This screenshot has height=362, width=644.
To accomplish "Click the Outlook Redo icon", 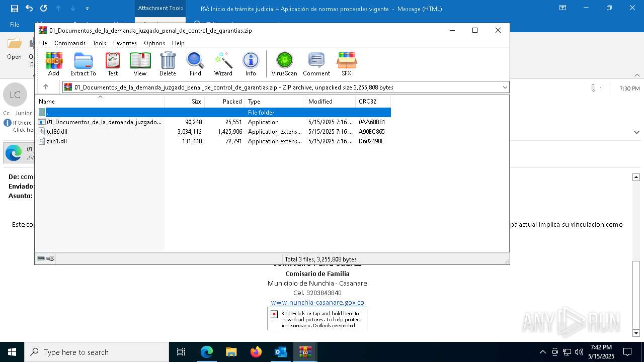I will click(44, 9).
